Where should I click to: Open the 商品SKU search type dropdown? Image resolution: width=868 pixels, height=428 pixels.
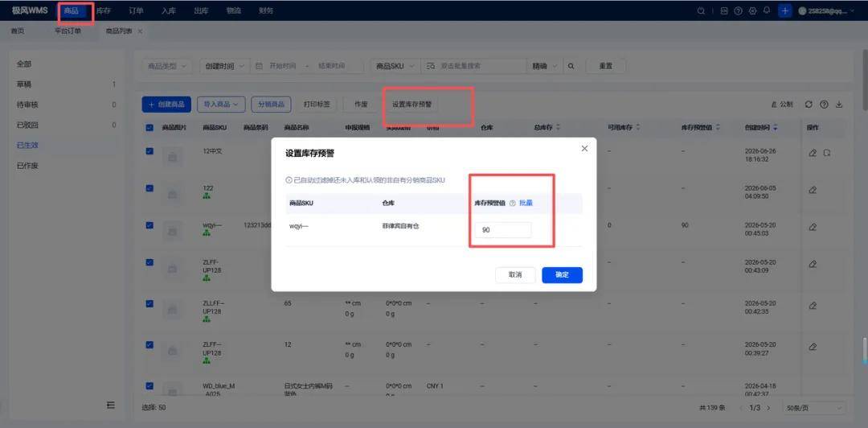395,66
